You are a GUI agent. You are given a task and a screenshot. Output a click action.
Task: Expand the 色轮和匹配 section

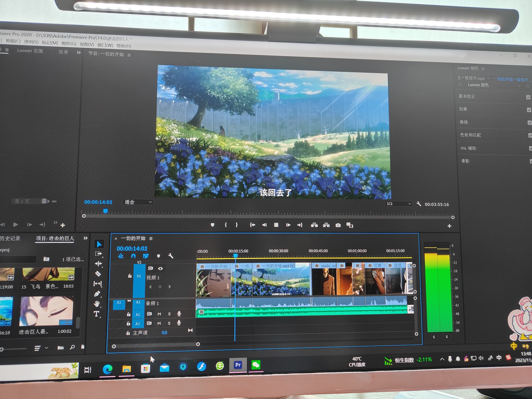[470, 135]
